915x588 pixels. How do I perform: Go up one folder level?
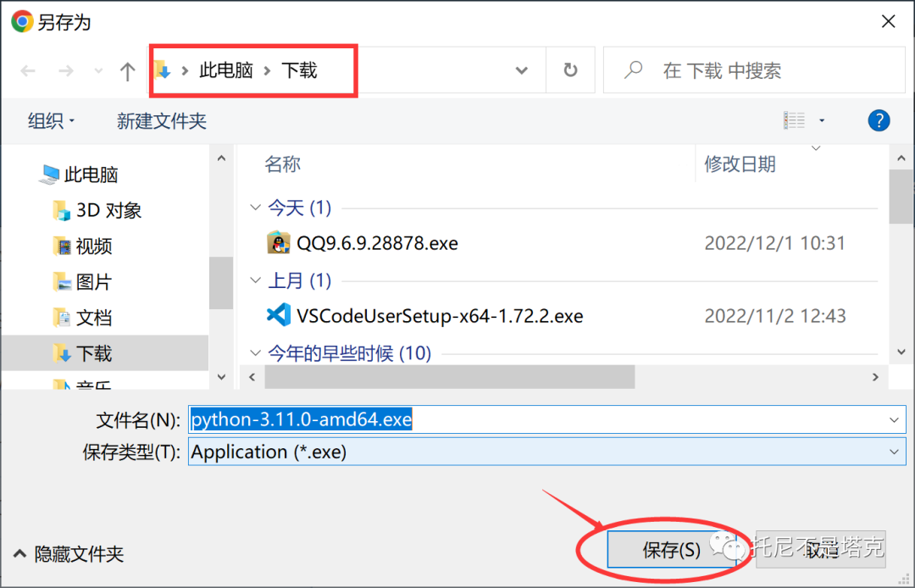coord(127,71)
